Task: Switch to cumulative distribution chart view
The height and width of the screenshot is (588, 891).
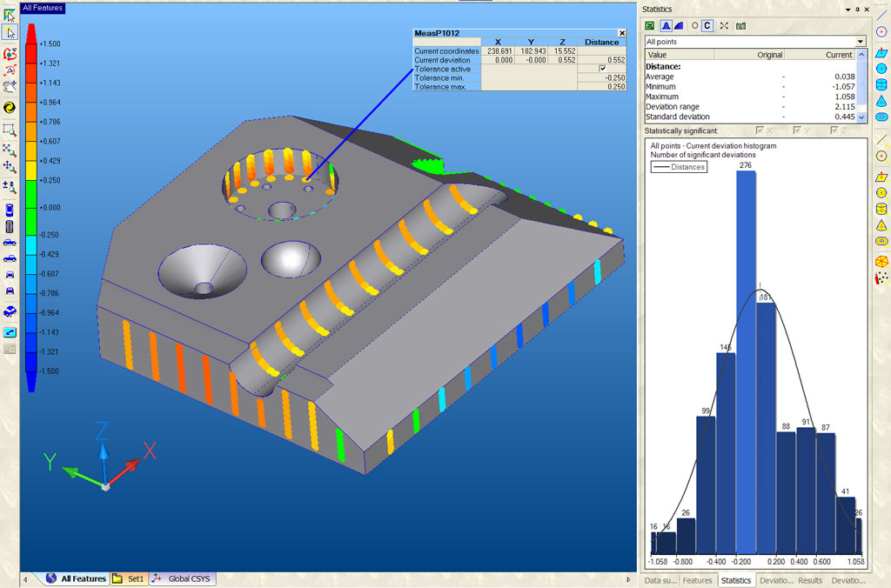Action: pyautogui.click(x=679, y=26)
